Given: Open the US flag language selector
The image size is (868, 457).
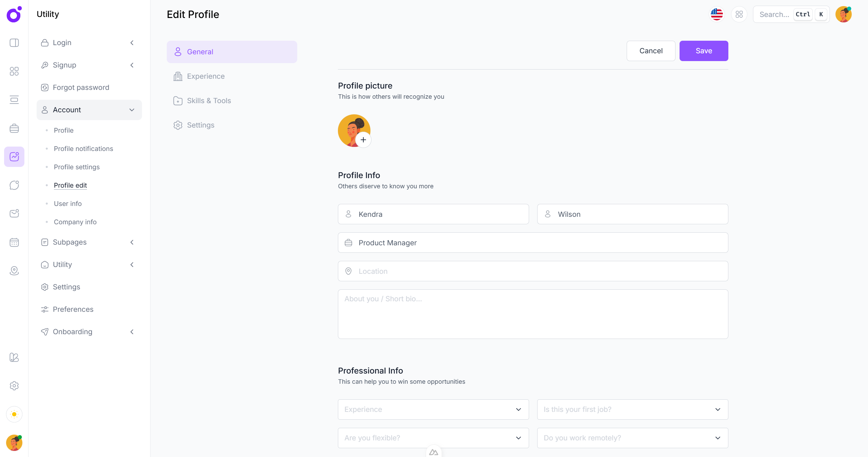Looking at the screenshot, I should (x=716, y=14).
